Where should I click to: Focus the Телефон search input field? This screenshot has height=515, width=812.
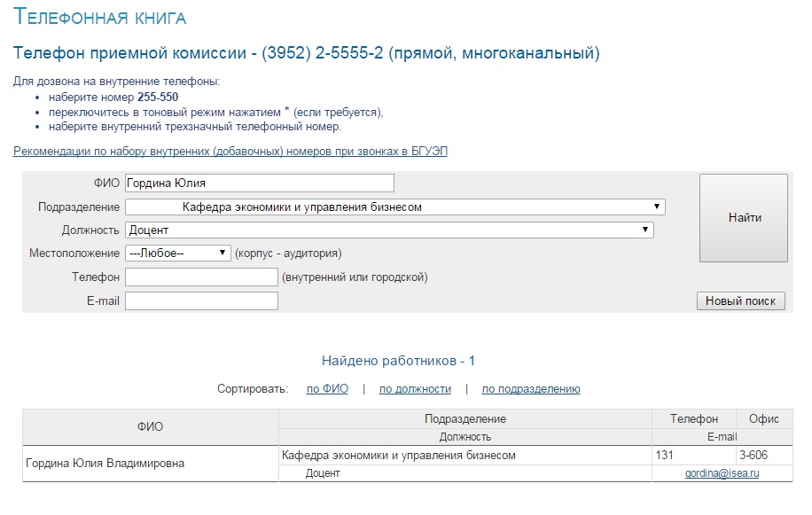201,277
